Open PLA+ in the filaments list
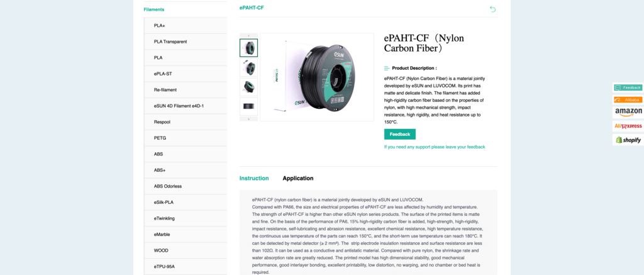This screenshot has width=644, height=275. (x=186, y=25)
